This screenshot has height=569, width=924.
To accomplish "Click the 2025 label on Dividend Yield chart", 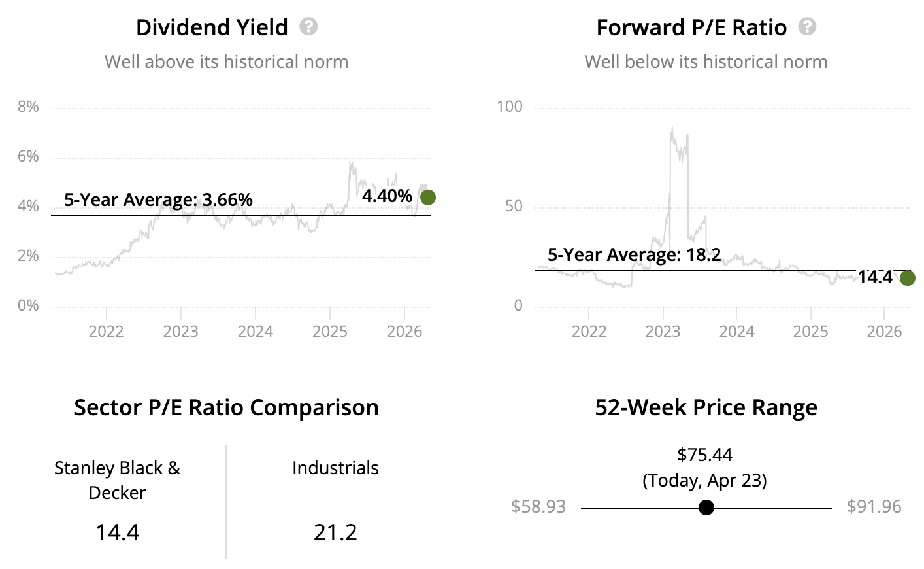I will click(x=330, y=332).
